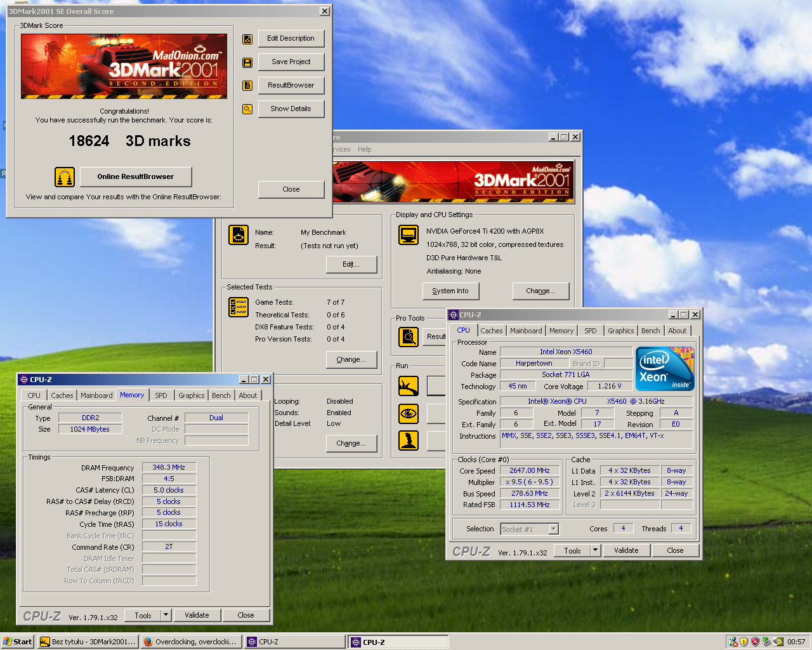The image size is (812, 650).
Task: Open the Mainboard tab in CPU-Z CPU window
Action: [526, 331]
